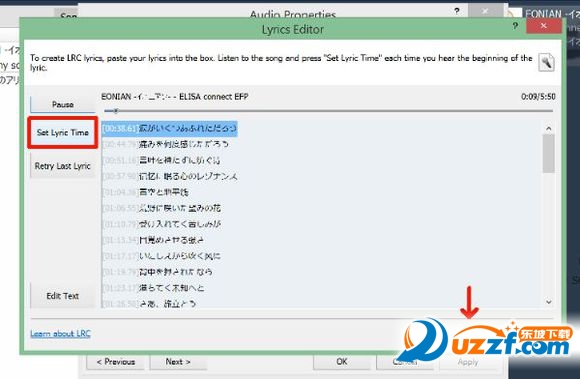Click the 0:09/5:50 playback time display
580x379 pixels.
(538, 97)
